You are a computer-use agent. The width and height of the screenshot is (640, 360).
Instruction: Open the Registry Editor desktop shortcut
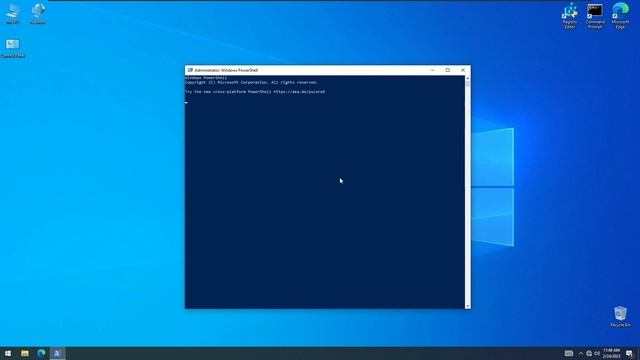(x=570, y=16)
